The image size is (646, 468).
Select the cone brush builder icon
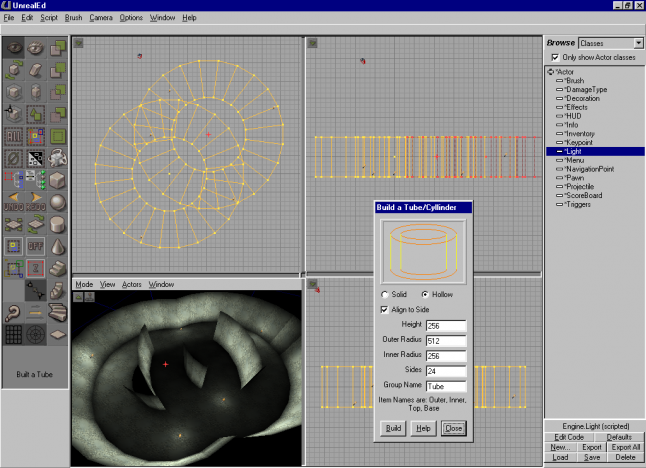point(59,246)
